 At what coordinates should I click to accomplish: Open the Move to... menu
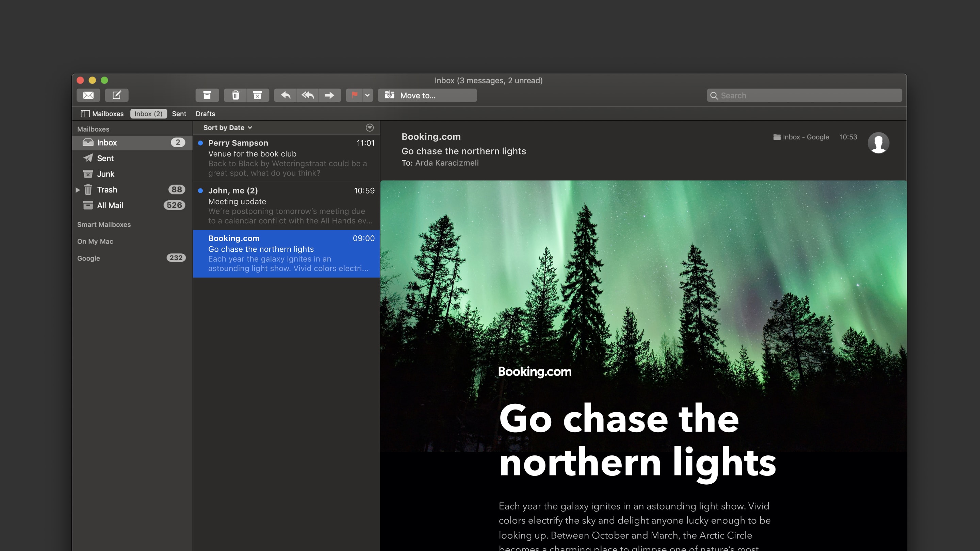(427, 95)
